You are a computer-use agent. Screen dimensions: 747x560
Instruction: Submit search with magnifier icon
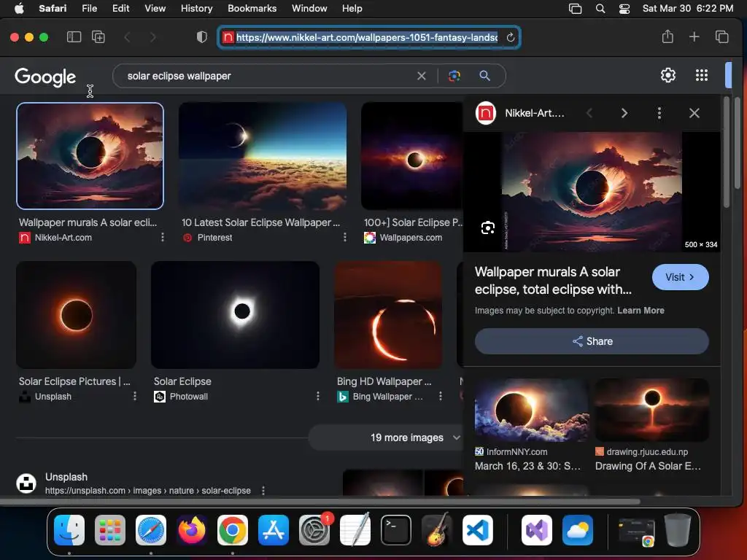click(x=484, y=76)
